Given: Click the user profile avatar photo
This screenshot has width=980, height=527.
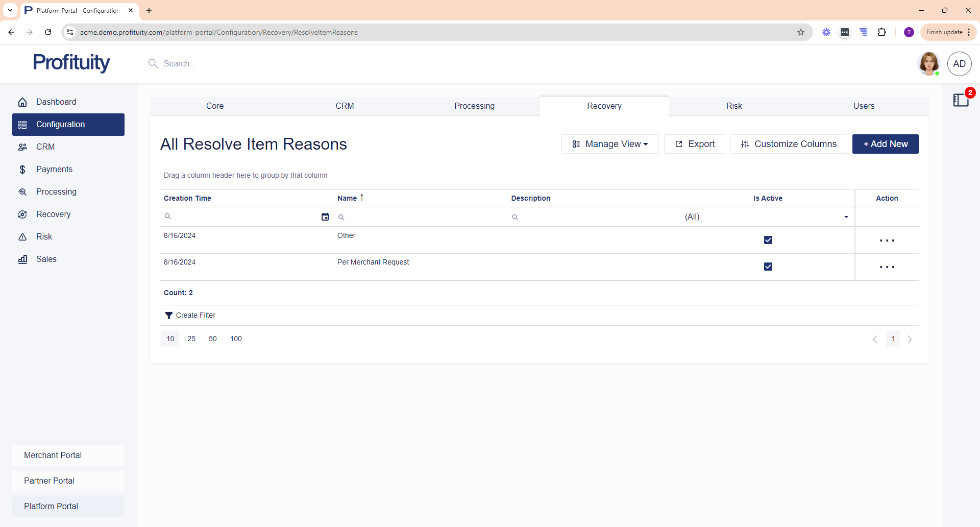Looking at the screenshot, I should pos(928,64).
